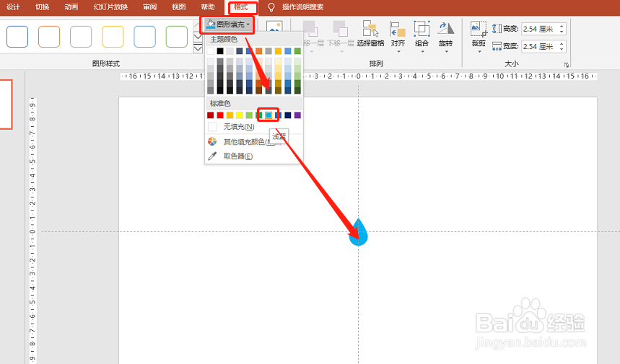Select the light blue outline shape style
The width and height of the screenshot is (620, 364).
[144, 37]
